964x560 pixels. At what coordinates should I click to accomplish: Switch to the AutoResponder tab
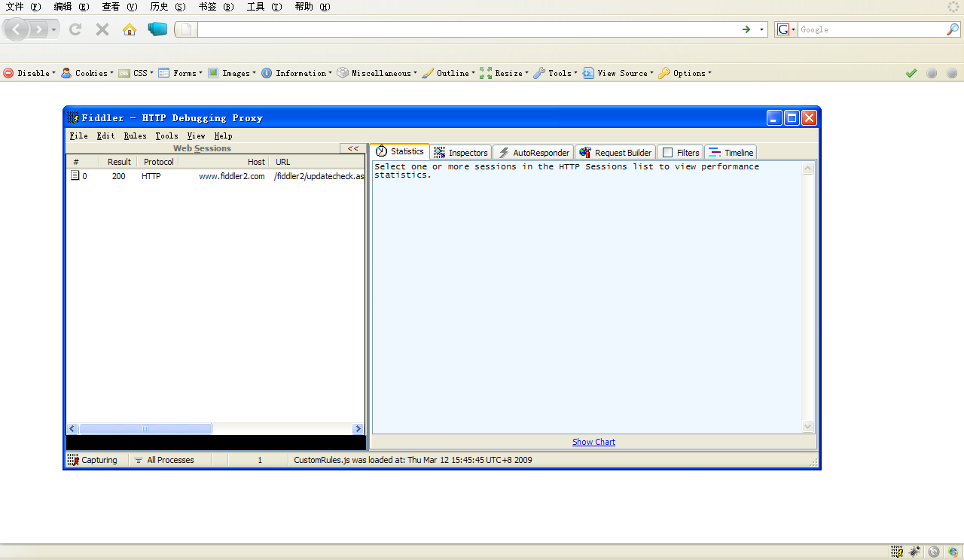[533, 152]
